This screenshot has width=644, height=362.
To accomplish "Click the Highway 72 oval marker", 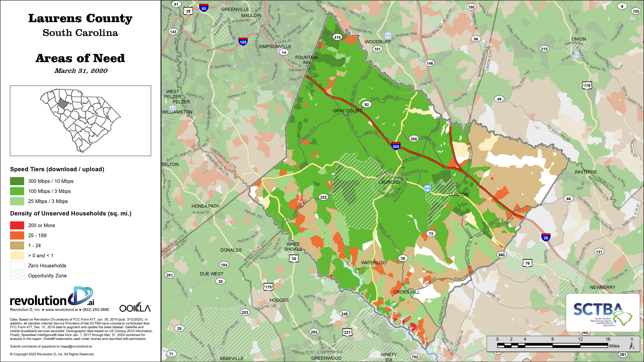I will click(431, 234).
